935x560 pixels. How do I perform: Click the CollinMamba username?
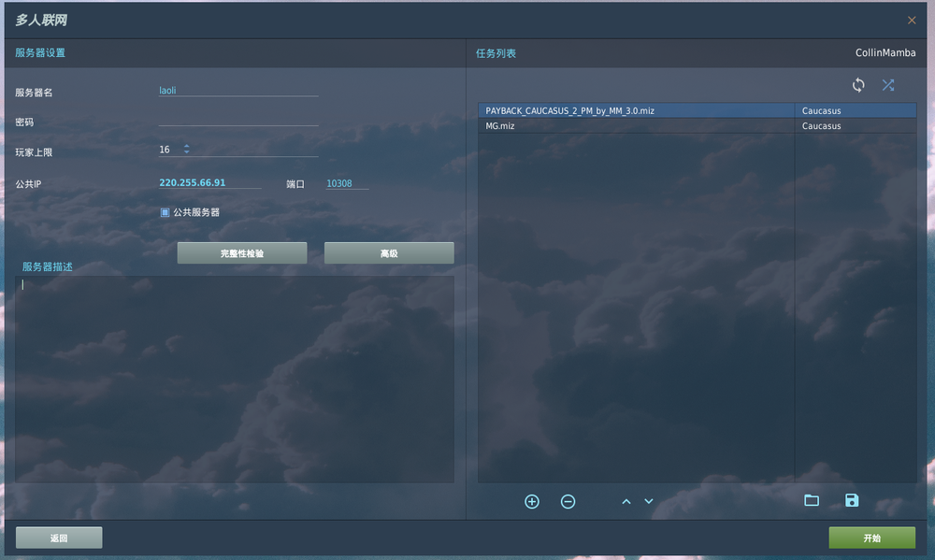885,52
